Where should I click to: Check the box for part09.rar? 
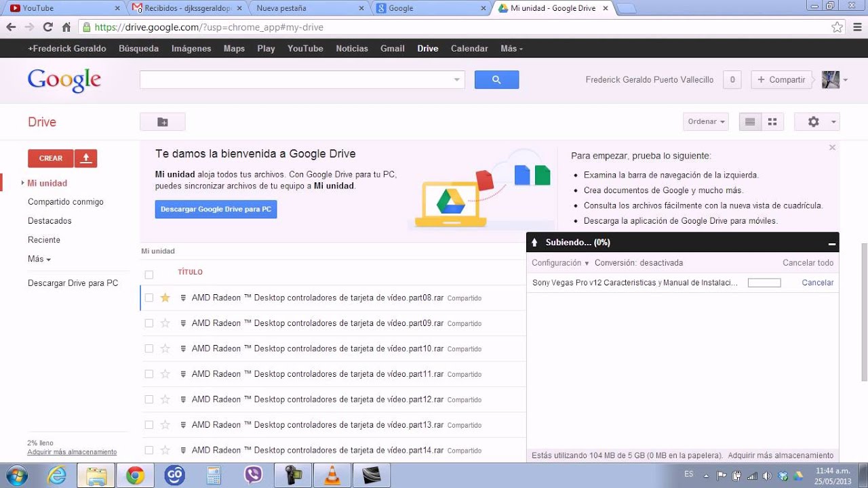[149, 323]
